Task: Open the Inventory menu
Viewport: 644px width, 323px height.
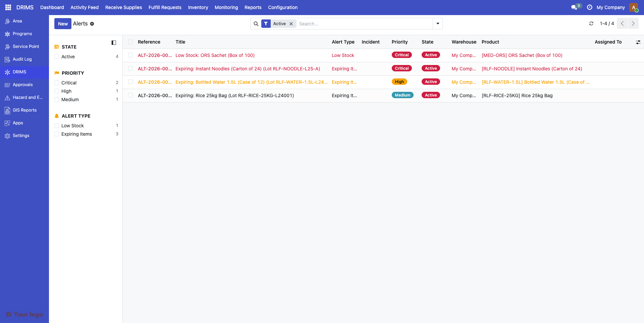Action: click(198, 7)
